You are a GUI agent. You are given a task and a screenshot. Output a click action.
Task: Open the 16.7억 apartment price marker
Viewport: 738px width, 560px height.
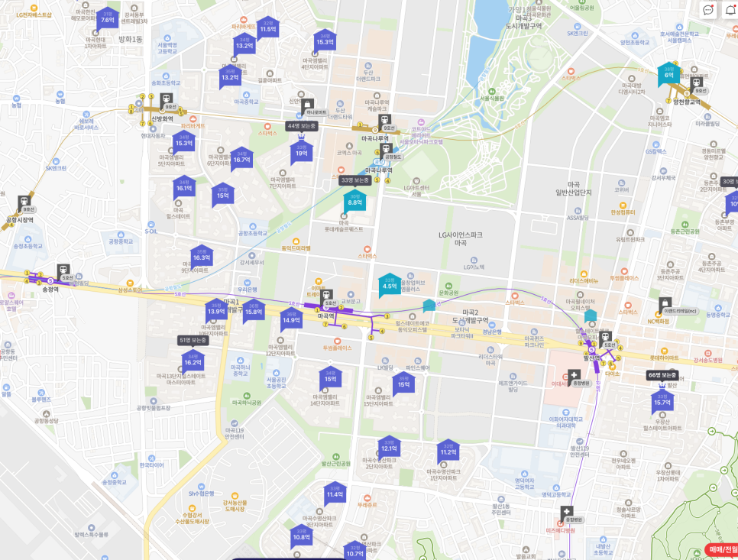coord(241,157)
